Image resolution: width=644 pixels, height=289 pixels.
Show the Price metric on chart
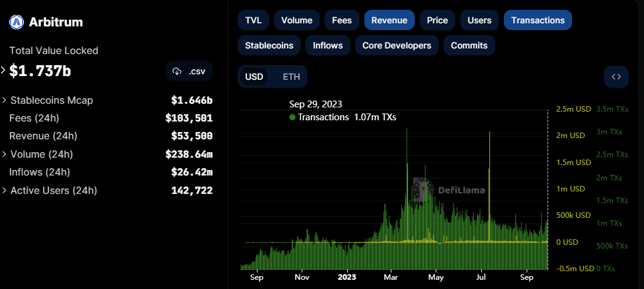click(437, 20)
